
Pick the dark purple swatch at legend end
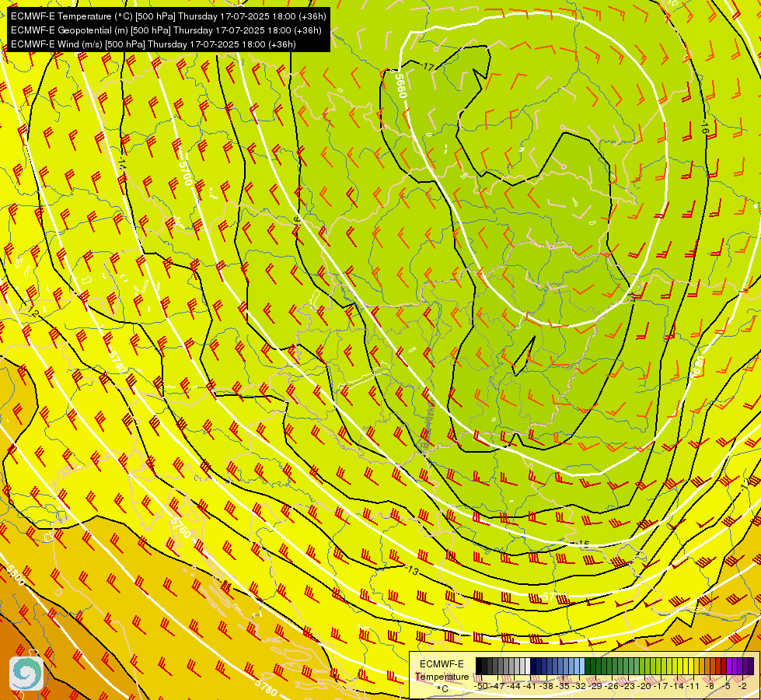pos(752,666)
